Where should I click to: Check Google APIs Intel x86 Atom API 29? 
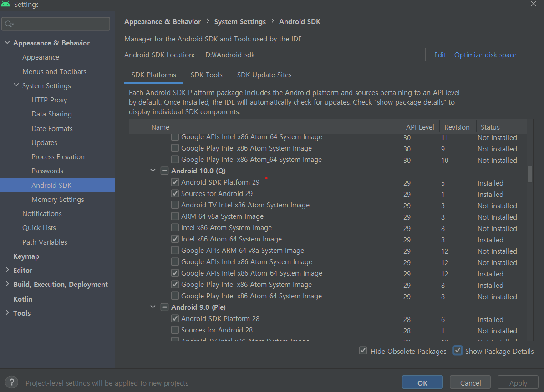pos(175,261)
